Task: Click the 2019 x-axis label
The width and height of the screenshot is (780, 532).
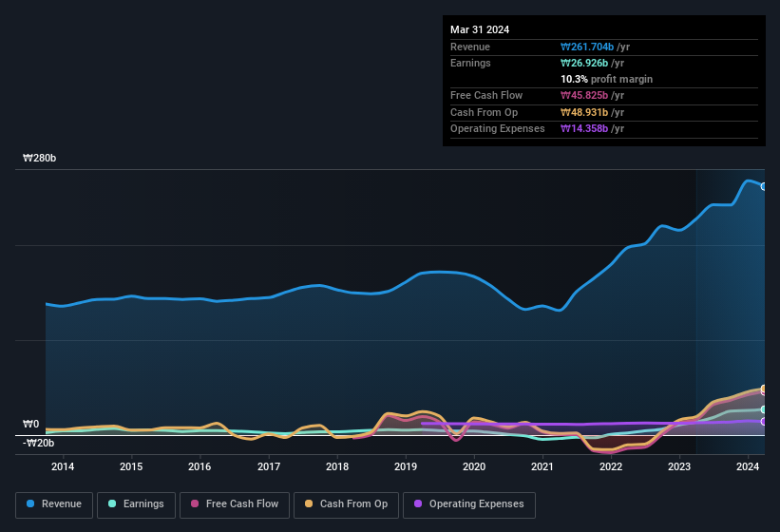Action: click(406, 466)
